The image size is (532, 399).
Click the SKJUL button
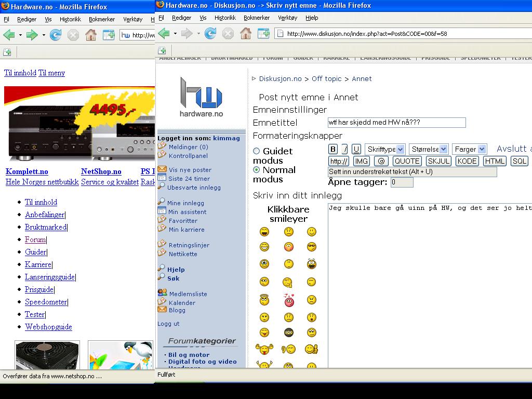(x=438, y=161)
